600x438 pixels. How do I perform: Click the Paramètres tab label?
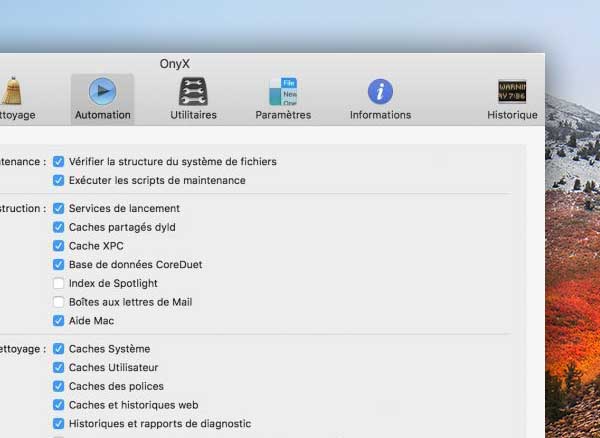point(283,115)
